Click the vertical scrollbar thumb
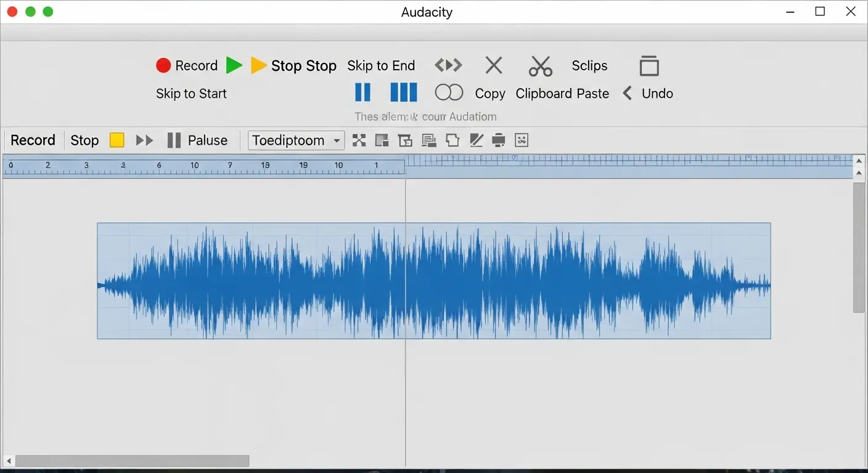This screenshot has width=868, height=473. (859, 248)
